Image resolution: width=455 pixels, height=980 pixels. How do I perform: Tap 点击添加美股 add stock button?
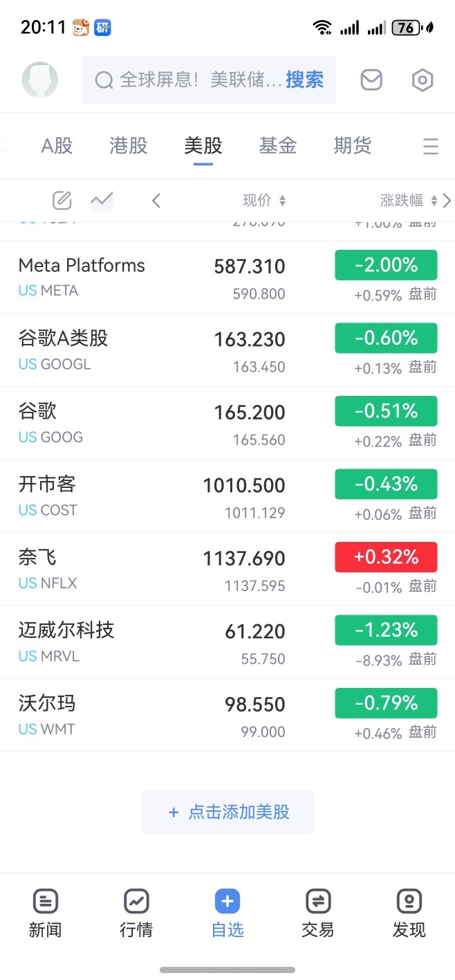(228, 812)
